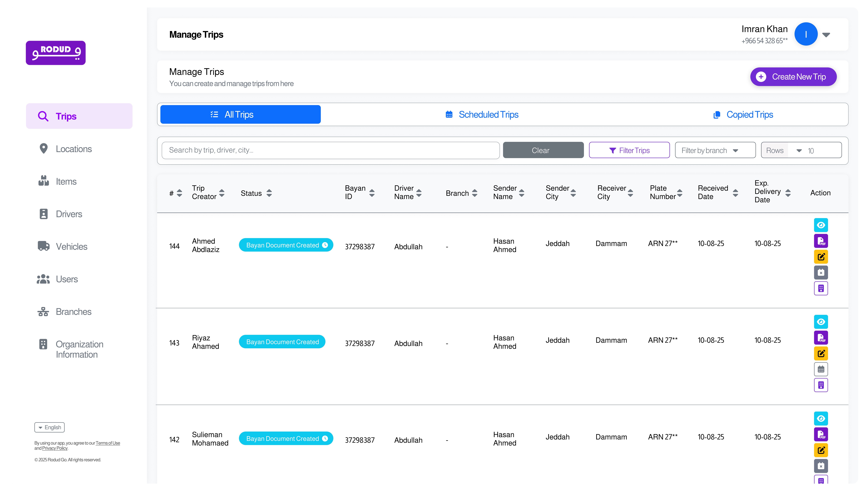
Task: Download PDF for trip 144
Action: pos(821,241)
